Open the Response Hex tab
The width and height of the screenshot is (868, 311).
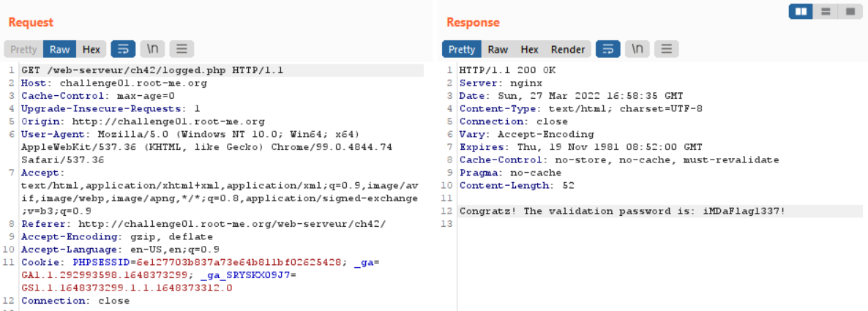(x=529, y=49)
